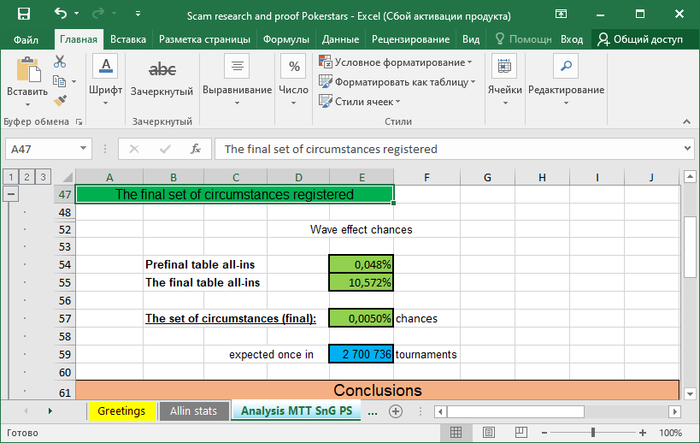Open the Выравнивание alignment group
700x443 pixels.
click(237, 79)
